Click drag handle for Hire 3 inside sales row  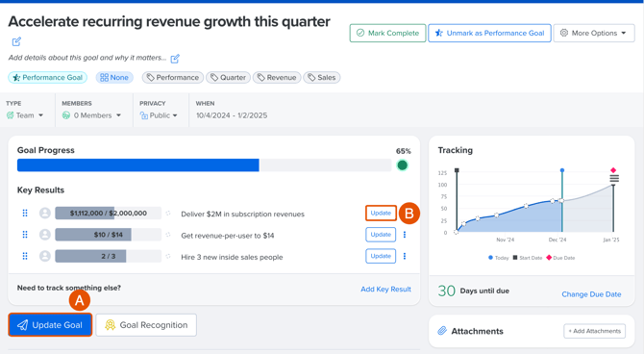[25, 256]
